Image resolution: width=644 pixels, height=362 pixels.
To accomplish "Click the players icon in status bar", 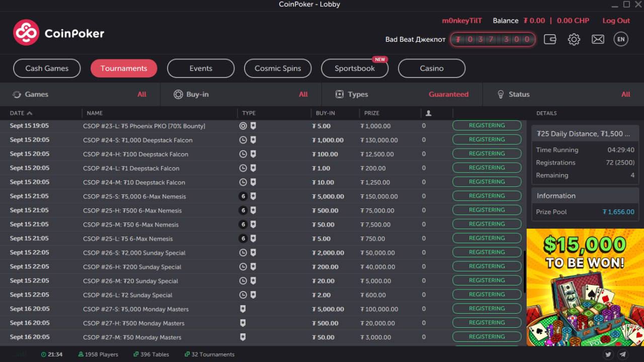I will (x=81, y=354).
